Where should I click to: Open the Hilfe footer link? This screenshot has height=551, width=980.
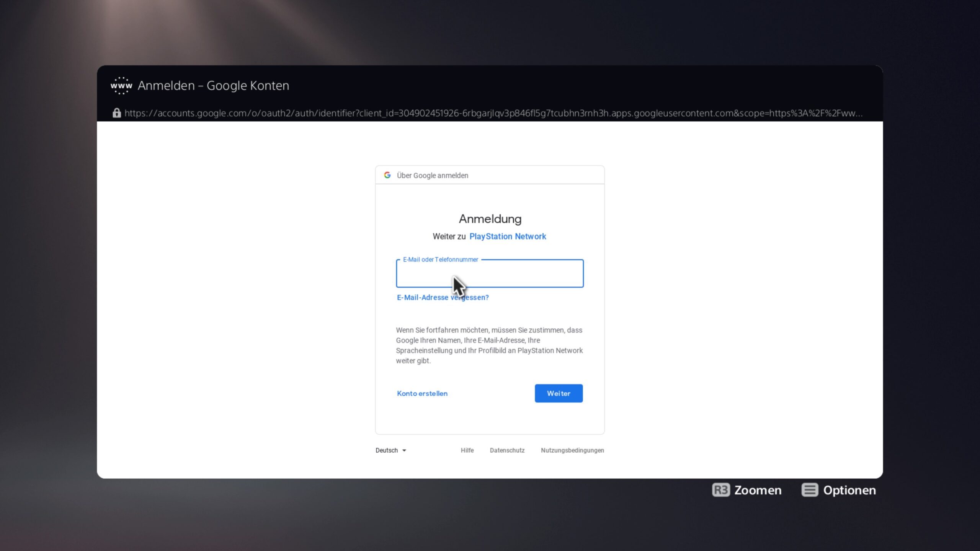click(467, 450)
